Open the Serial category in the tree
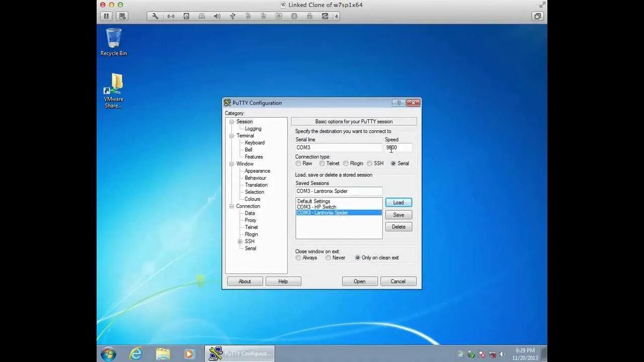The width and height of the screenshot is (644, 362). coord(250,248)
